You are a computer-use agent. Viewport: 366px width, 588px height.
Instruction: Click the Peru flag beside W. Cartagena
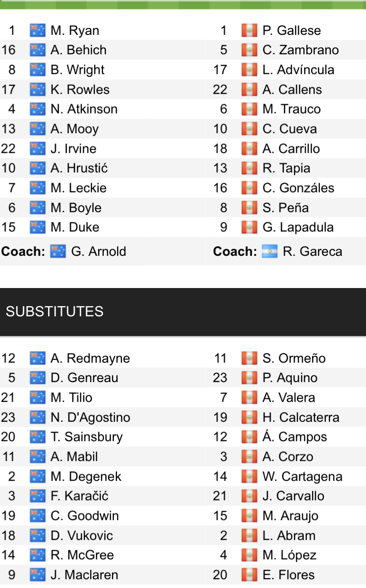tap(249, 477)
